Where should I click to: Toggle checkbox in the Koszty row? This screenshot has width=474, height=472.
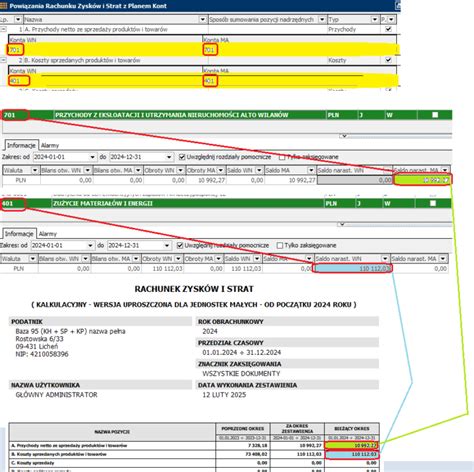pyautogui.click(x=388, y=60)
